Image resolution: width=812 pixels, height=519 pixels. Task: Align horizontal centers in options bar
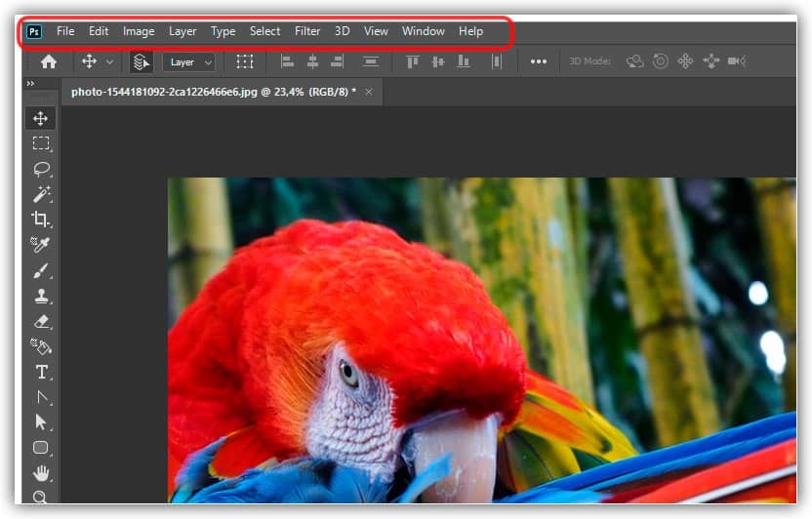coord(312,61)
